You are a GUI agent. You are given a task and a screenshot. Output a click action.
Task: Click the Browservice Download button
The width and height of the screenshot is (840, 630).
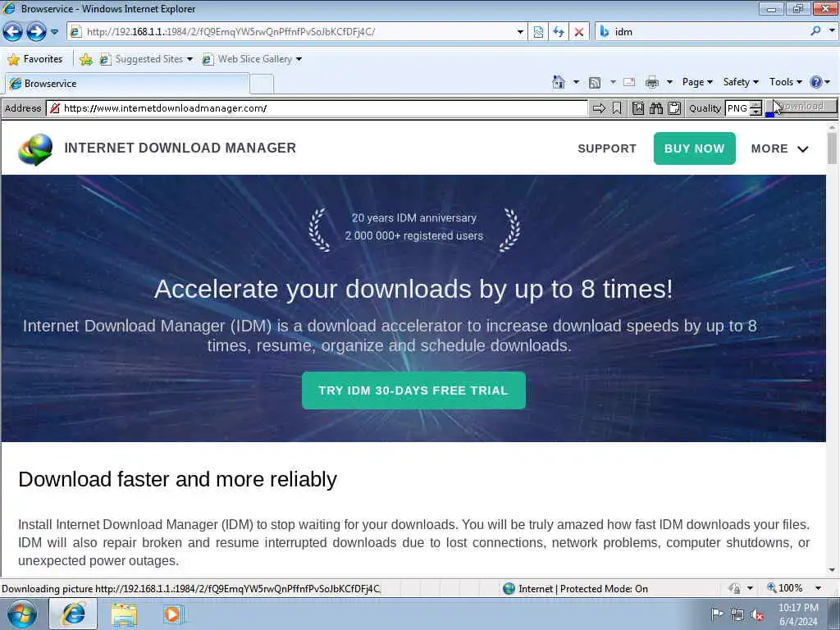[801, 107]
